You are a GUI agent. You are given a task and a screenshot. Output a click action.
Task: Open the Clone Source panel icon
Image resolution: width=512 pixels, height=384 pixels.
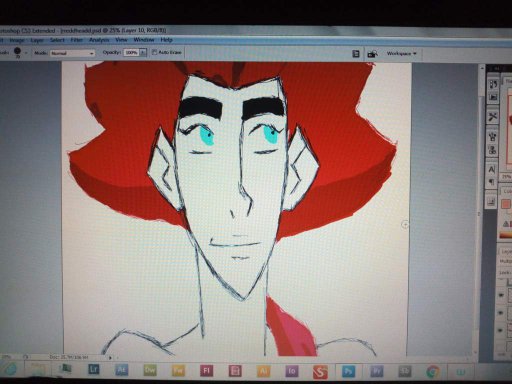pyautogui.click(x=492, y=150)
